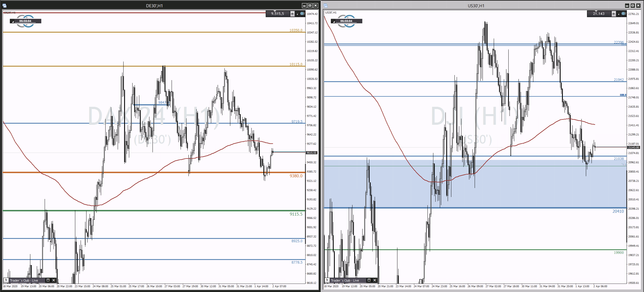
Task: Click the DE30,H1 title bar text
Action: (154, 6)
